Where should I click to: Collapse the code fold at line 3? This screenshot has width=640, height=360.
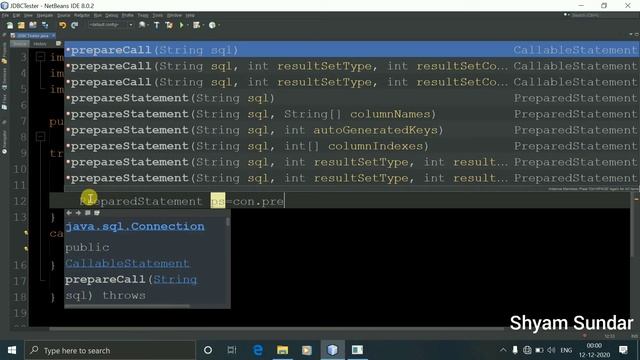[40, 57]
